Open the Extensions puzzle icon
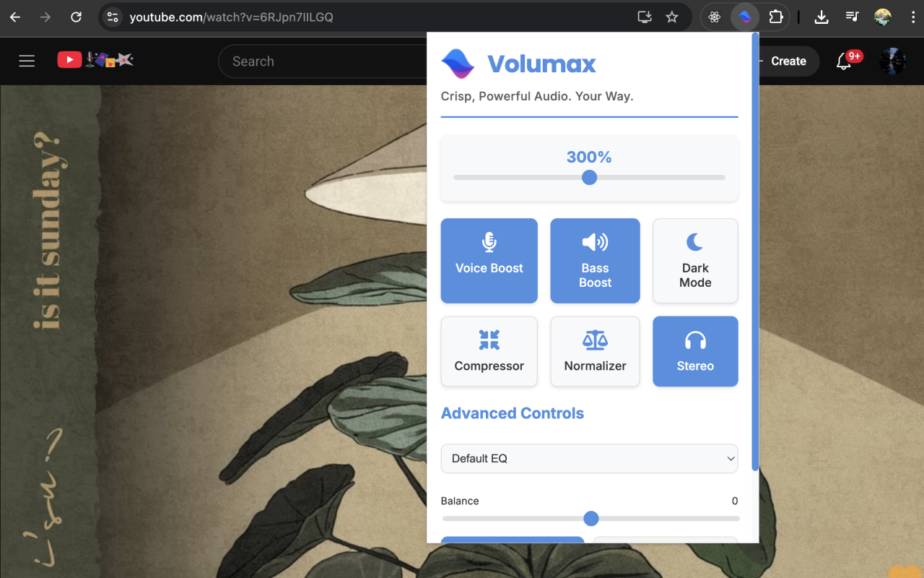Screen dimensions: 924x578 click(776, 17)
